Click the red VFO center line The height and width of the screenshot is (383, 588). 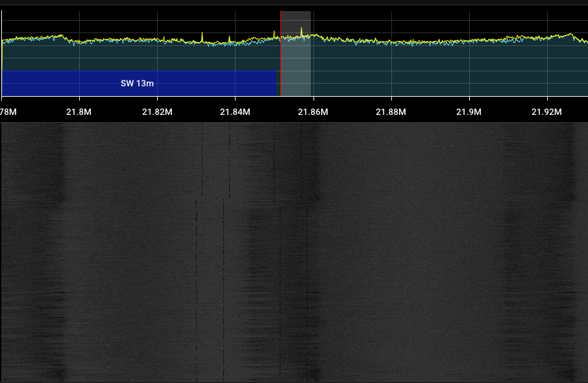[x=280, y=53]
